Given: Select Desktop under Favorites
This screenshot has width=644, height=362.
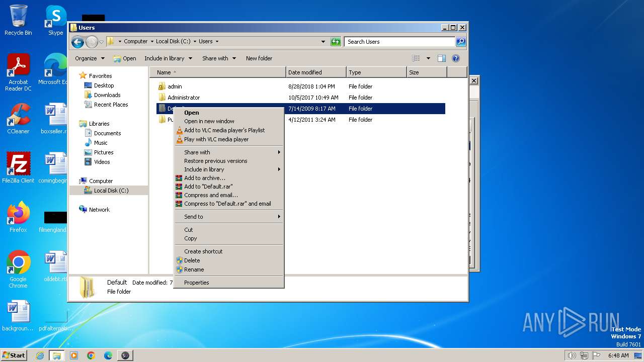Looking at the screenshot, I should pos(104,85).
